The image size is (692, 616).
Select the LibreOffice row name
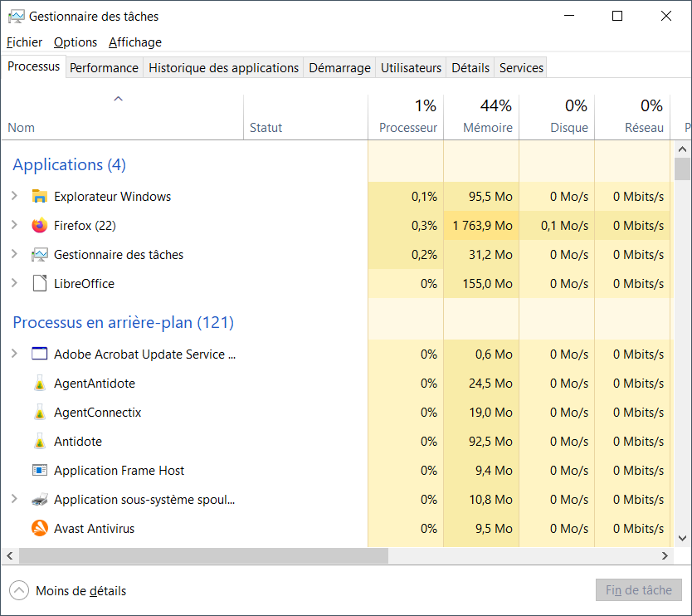[84, 284]
